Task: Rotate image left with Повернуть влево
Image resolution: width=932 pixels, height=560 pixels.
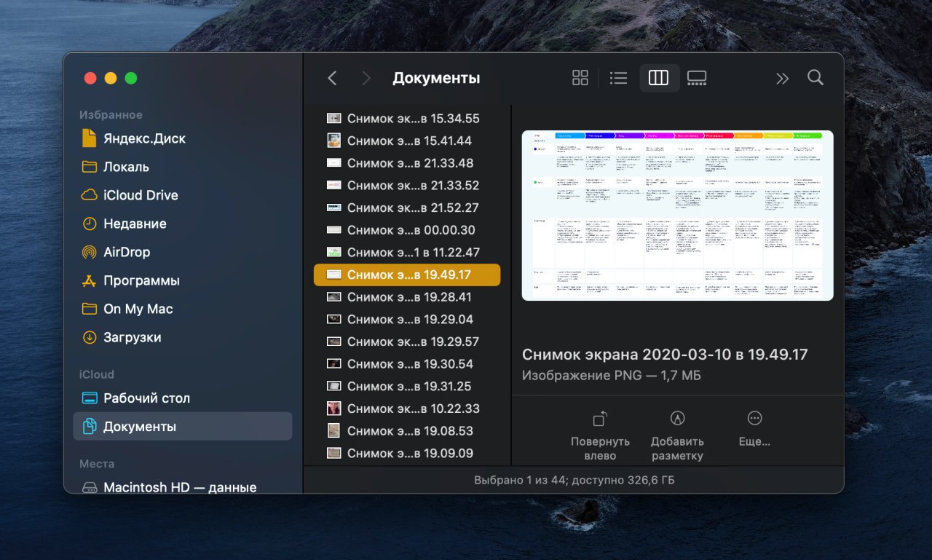Action: (x=600, y=436)
